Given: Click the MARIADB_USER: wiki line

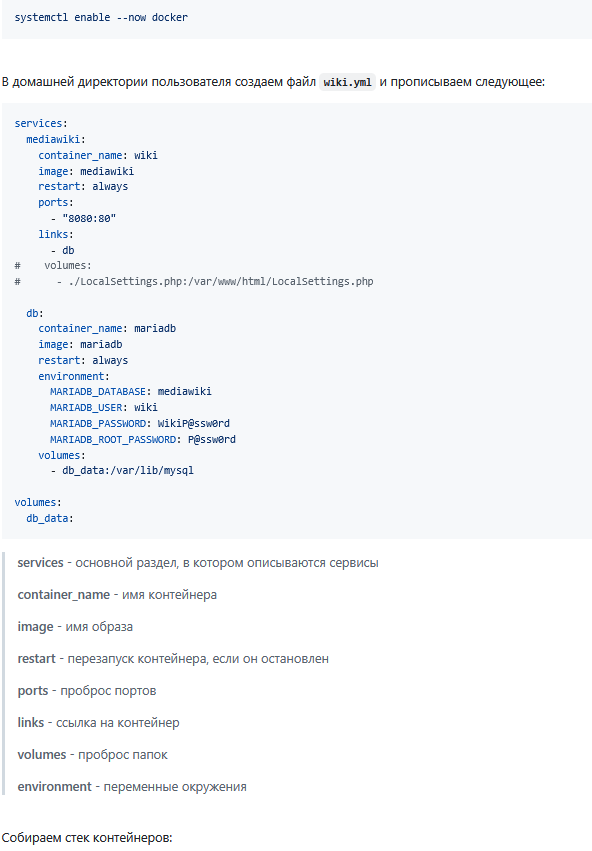Looking at the screenshot, I should (104, 407).
